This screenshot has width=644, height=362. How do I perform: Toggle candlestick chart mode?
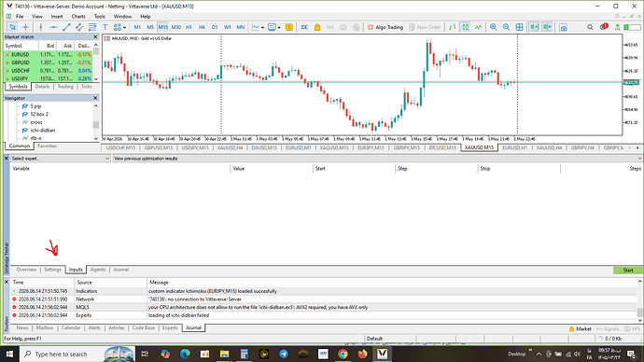(466, 27)
